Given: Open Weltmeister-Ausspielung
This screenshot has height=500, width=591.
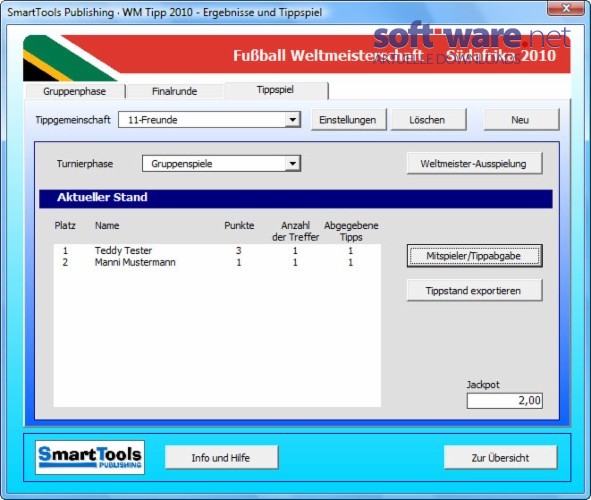Looking at the screenshot, I should click(474, 164).
